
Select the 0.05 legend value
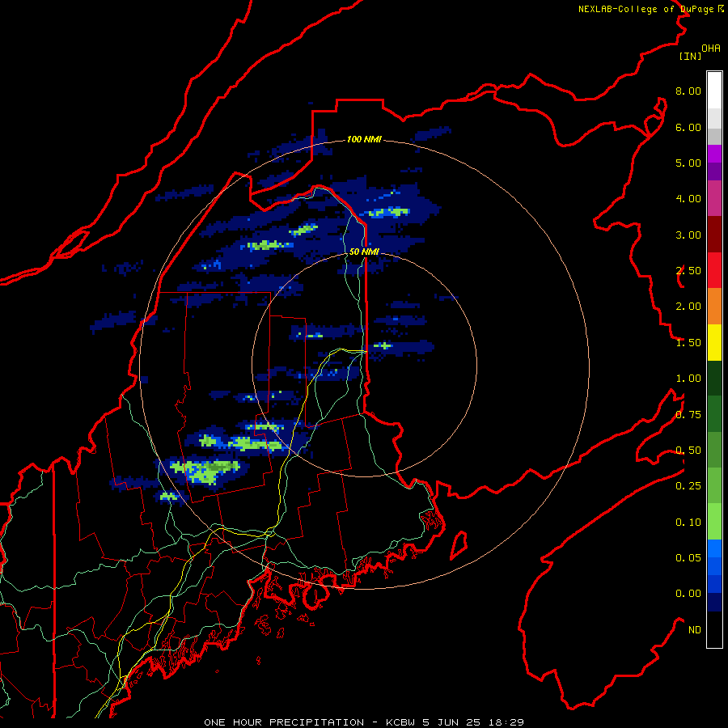(688, 558)
